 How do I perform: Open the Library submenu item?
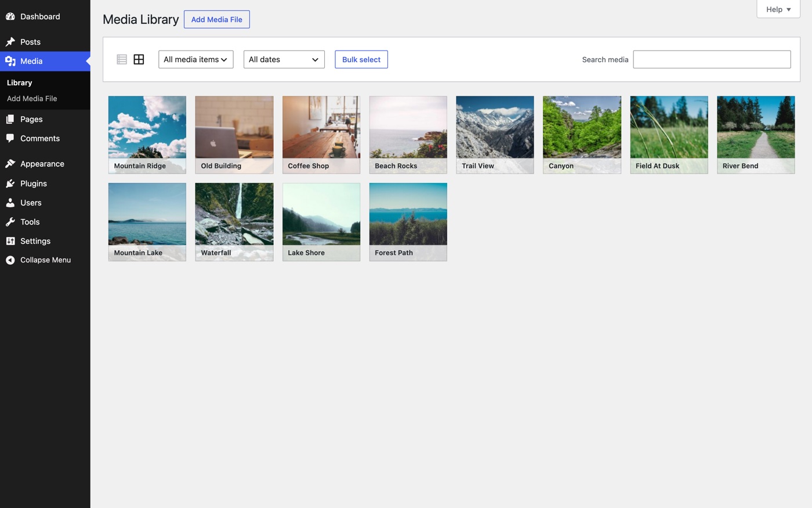[20, 82]
